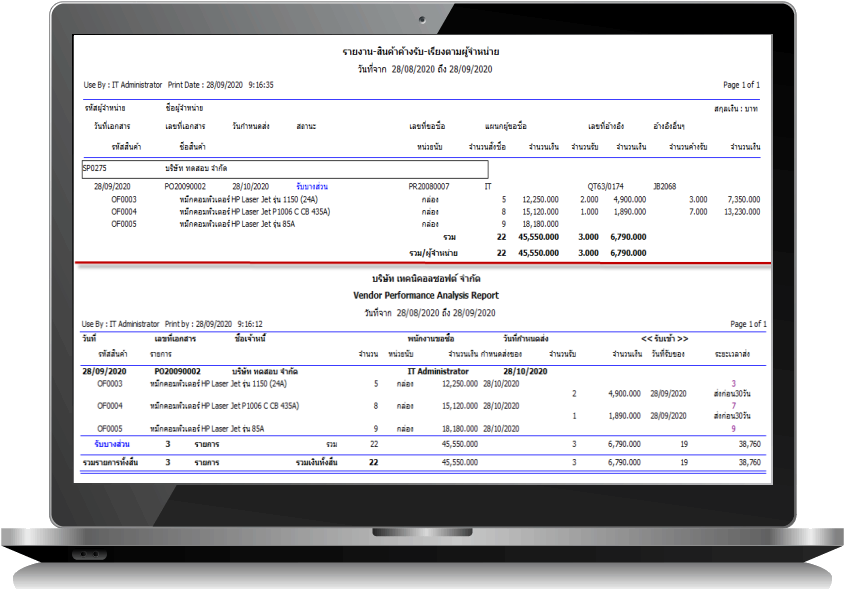The width and height of the screenshot is (844, 589).
Task: Click the วันที่รับของ column header
Action: pyautogui.click(x=668, y=354)
